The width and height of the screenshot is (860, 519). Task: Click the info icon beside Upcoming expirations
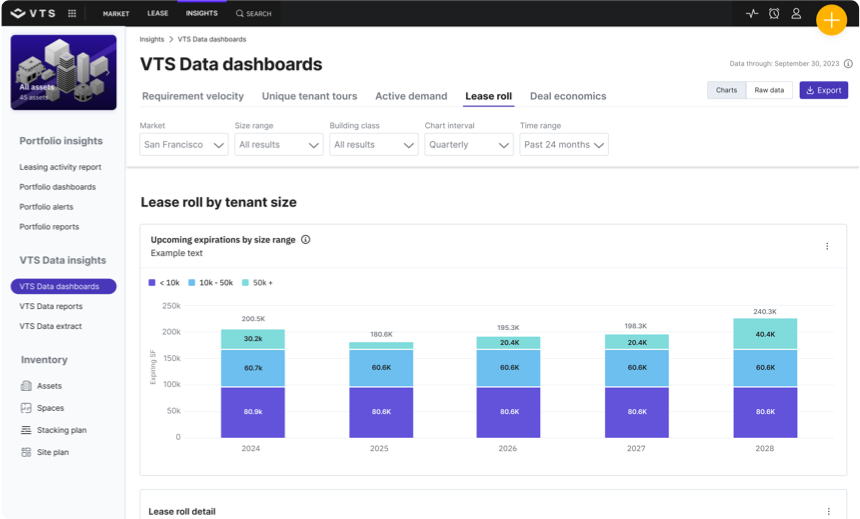[x=306, y=240]
